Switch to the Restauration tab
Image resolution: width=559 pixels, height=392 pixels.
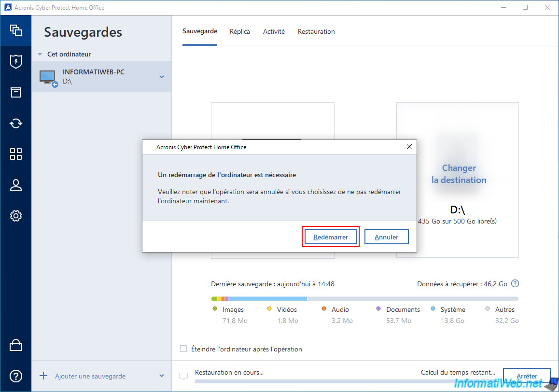[x=316, y=31]
